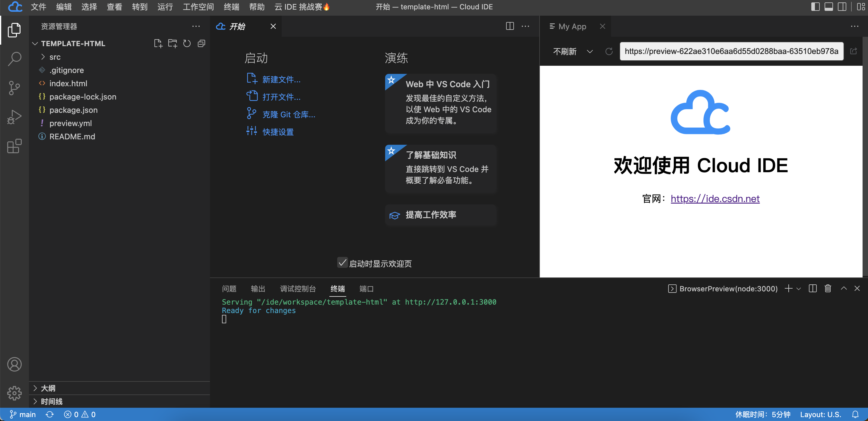Open the 文件 menu

click(x=38, y=7)
